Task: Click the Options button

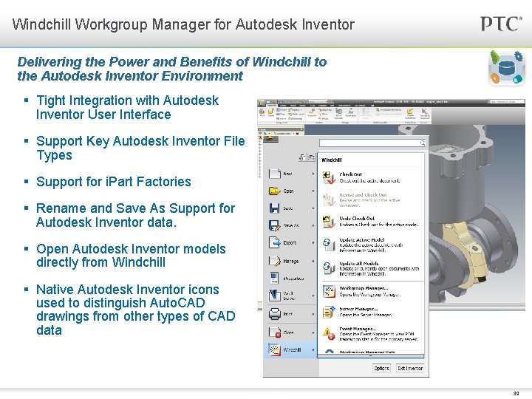Action: pos(381,368)
